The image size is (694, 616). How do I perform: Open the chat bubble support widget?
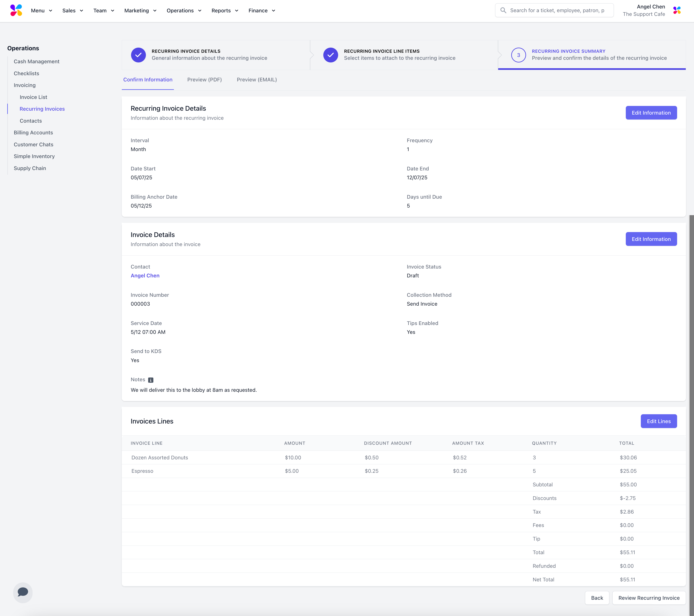pos(23,593)
